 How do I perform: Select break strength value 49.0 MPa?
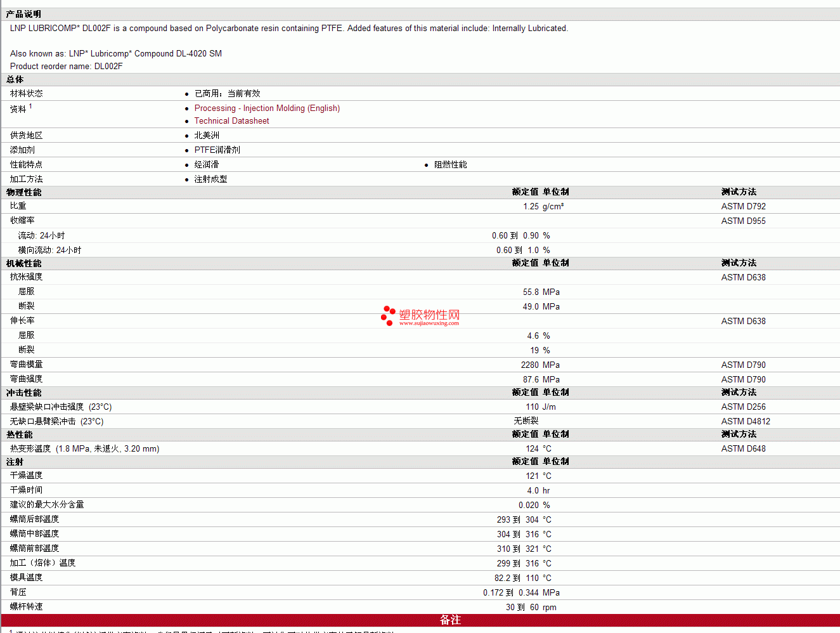(541, 307)
